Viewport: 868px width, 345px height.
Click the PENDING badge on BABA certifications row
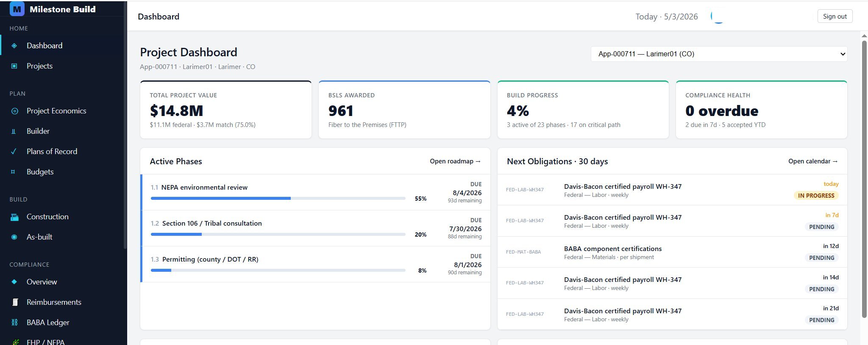click(821, 258)
